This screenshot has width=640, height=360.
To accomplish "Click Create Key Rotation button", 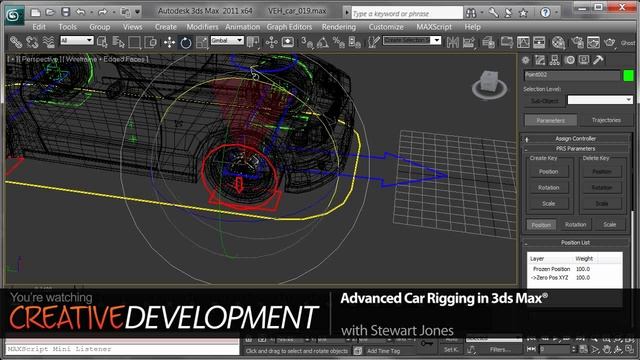I will pos(549,188).
